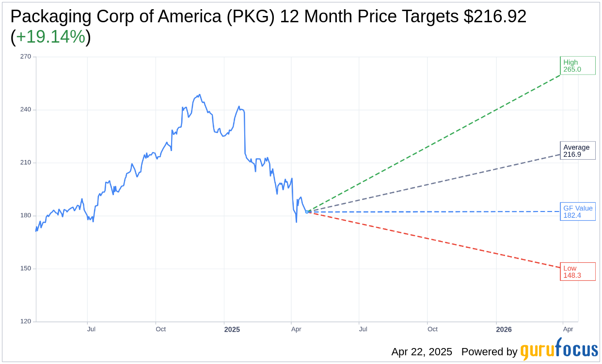Click the High 265.0 price target label
The height and width of the screenshot is (364, 602).
577,66
